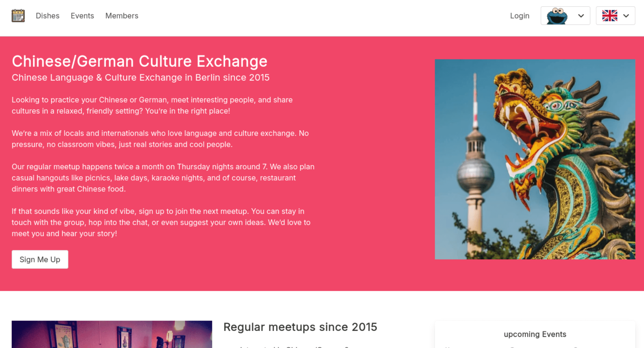Click the British flag language icon

click(x=610, y=16)
